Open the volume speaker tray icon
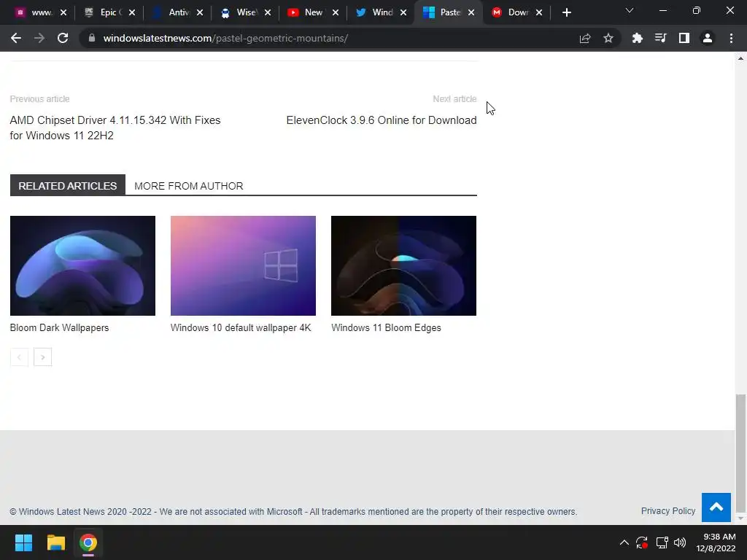 680,542
